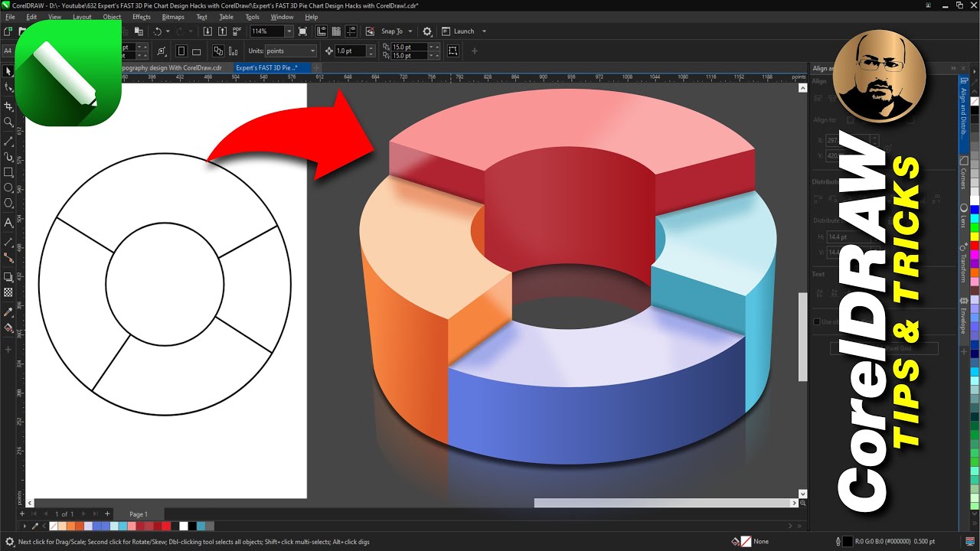Toggle Show Guidelines button
Screen dimensions: 980x551
click(x=349, y=31)
